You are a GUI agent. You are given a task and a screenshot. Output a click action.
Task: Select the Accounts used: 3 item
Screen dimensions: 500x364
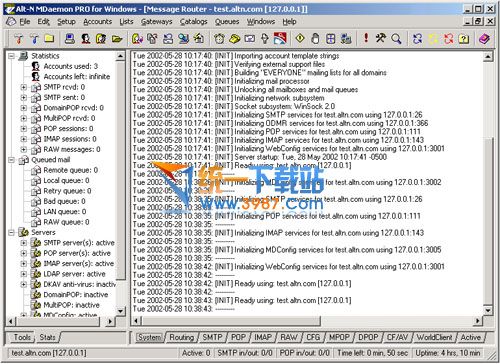point(71,66)
